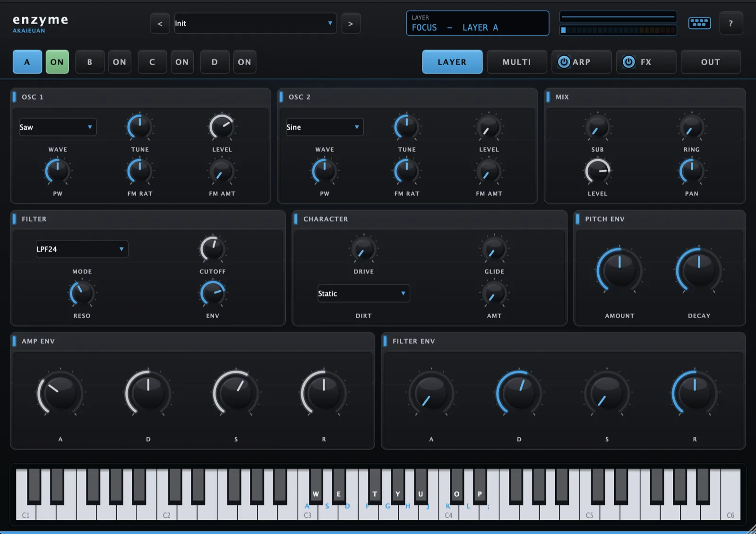Viewport: 756px width, 534px height.
Task: Toggle the ARP power icon
Action: click(x=564, y=62)
